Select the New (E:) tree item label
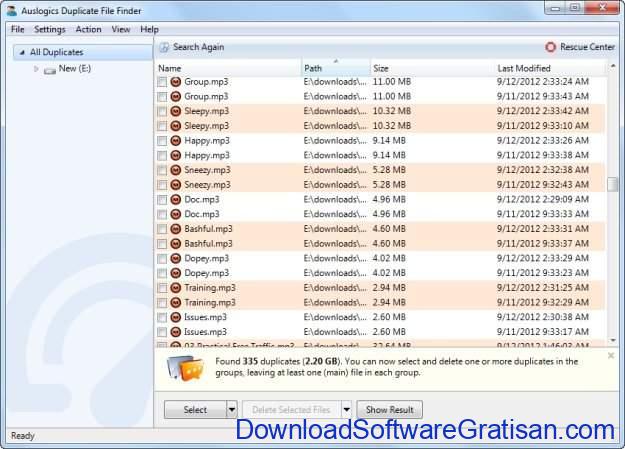This screenshot has height=449, width=625. 75,69
